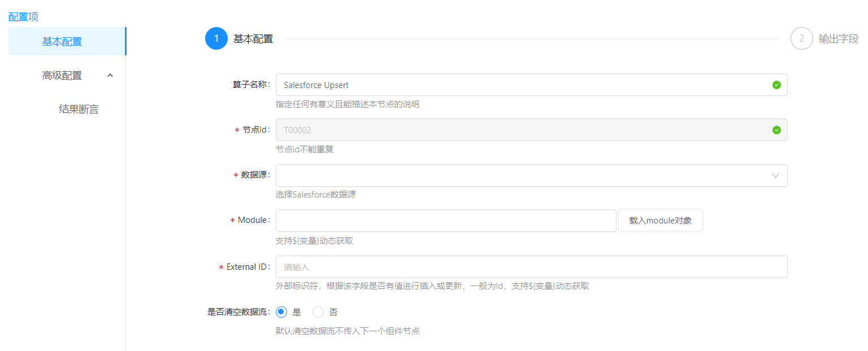Click the chevron arrow in 数据源 dropdown

(776, 175)
